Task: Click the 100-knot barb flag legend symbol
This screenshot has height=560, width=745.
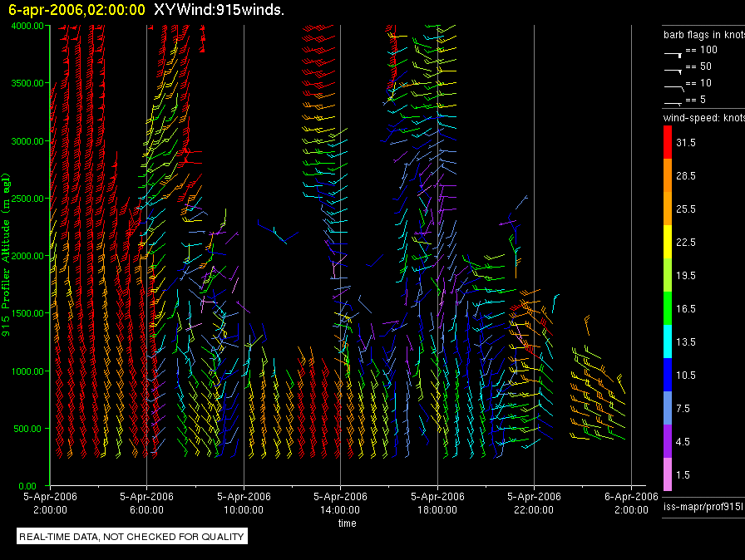Action: pyautogui.click(x=673, y=52)
